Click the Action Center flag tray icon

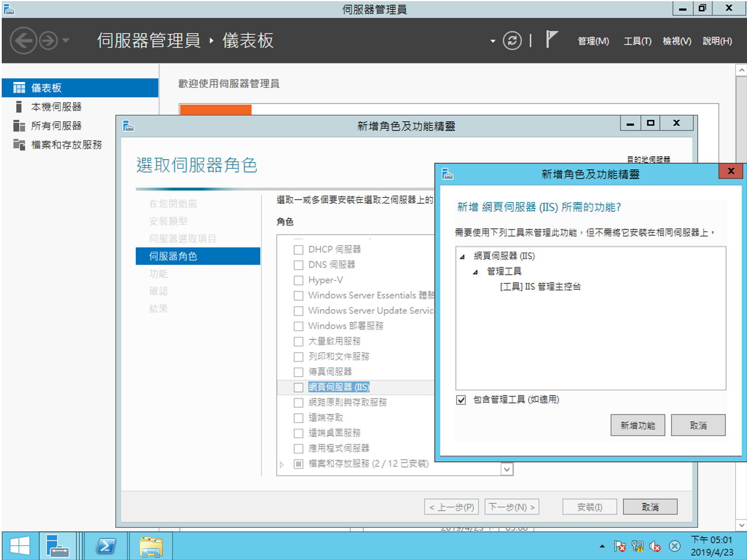click(620, 547)
